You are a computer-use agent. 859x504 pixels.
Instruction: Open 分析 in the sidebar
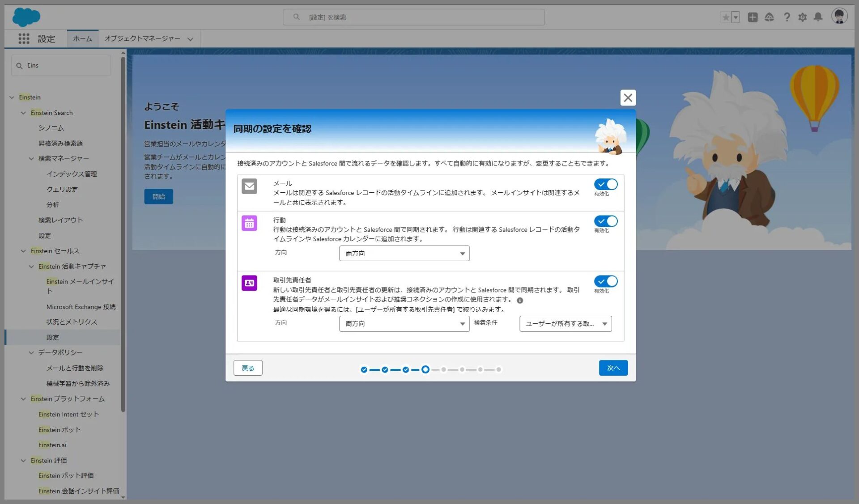[52, 205]
